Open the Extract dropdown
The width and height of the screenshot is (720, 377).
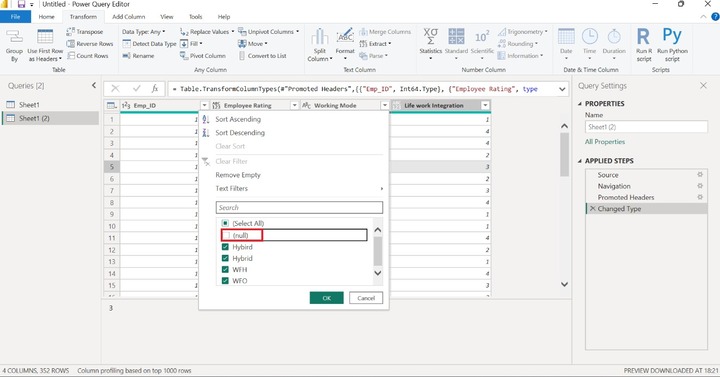(375, 44)
